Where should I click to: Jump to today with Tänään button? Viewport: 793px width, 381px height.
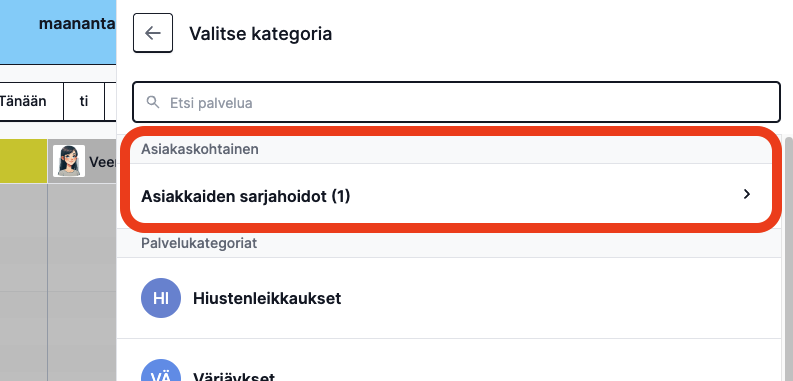pyautogui.click(x=23, y=101)
